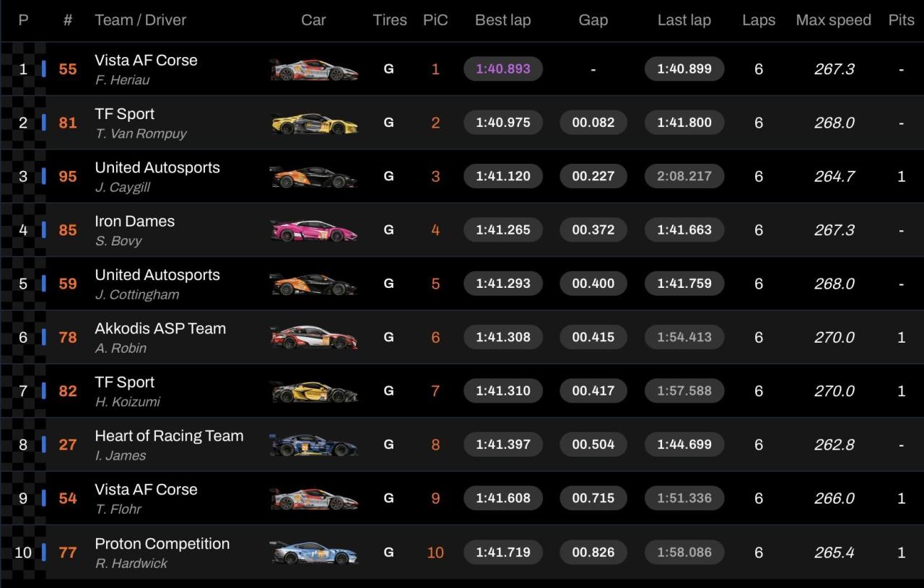Click the Pits column header
924x588 pixels.
click(901, 20)
